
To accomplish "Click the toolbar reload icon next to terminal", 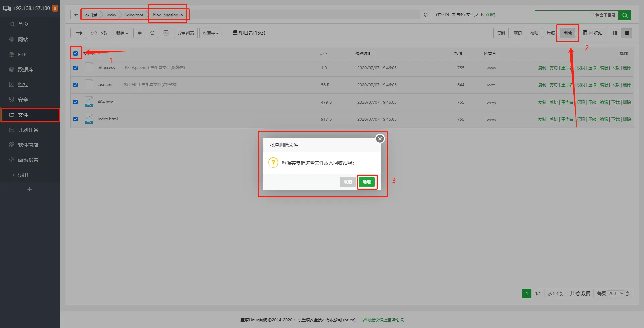I will pos(152,33).
